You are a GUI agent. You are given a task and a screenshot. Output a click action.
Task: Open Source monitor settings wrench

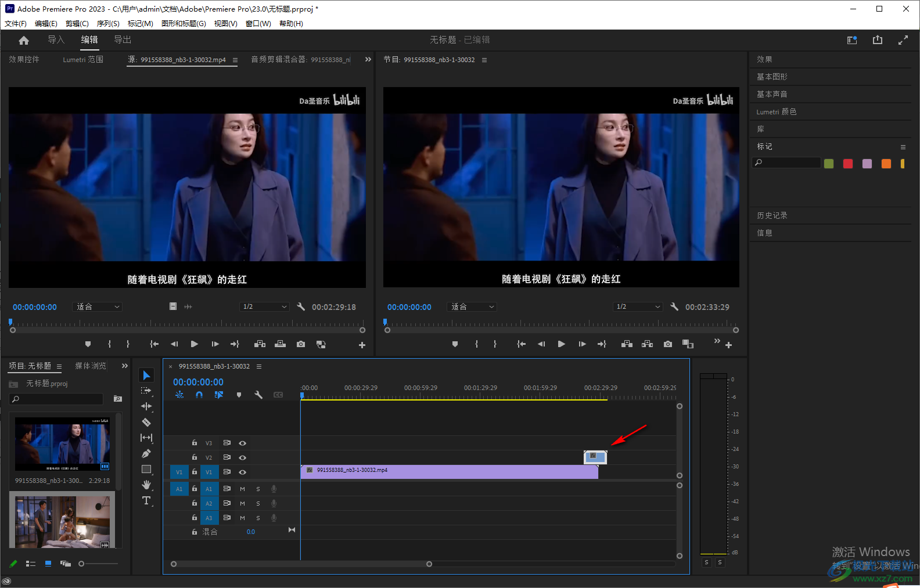pos(301,306)
